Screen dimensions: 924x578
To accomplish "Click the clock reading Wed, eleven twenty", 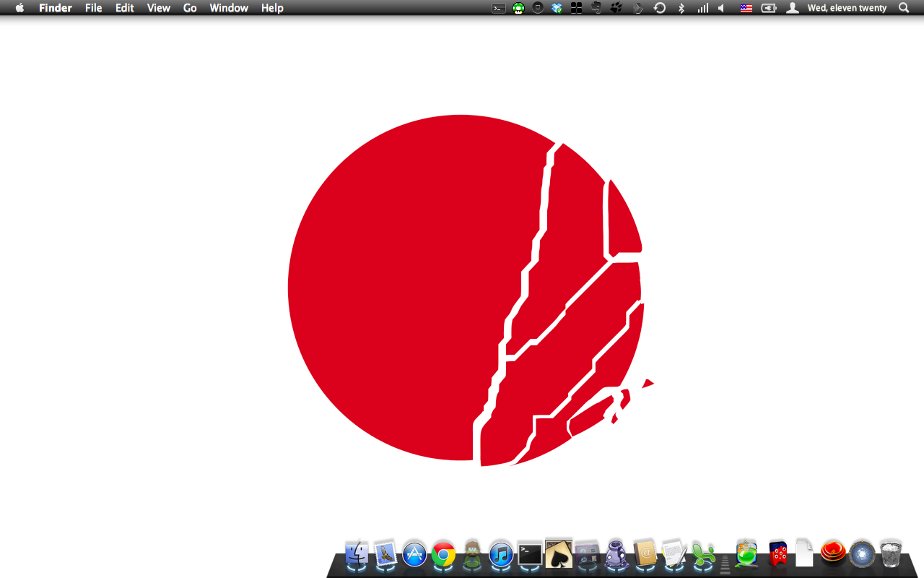I will [x=847, y=8].
